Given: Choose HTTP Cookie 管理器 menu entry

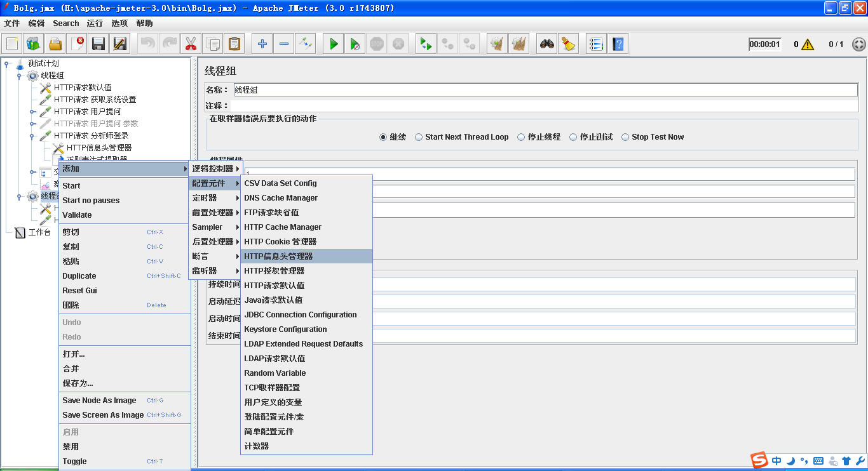Looking at the screenshot, I should [307, 242].
